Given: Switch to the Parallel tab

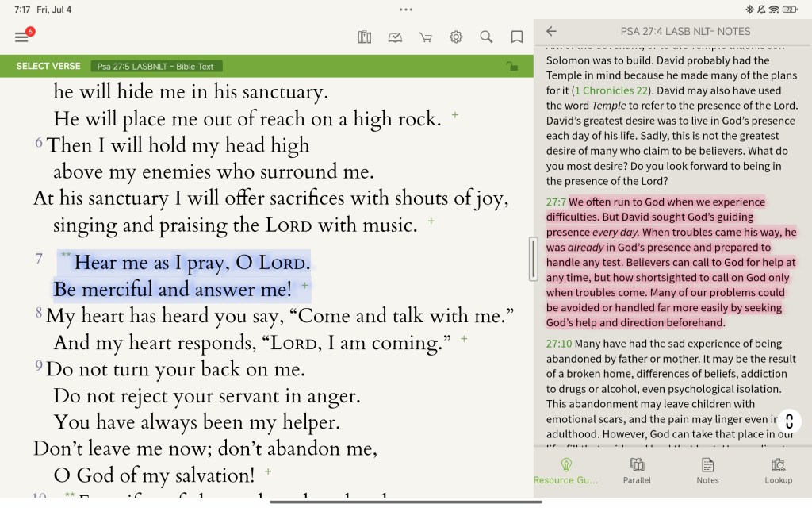Looking at the screenshot, I should [637, 471].
